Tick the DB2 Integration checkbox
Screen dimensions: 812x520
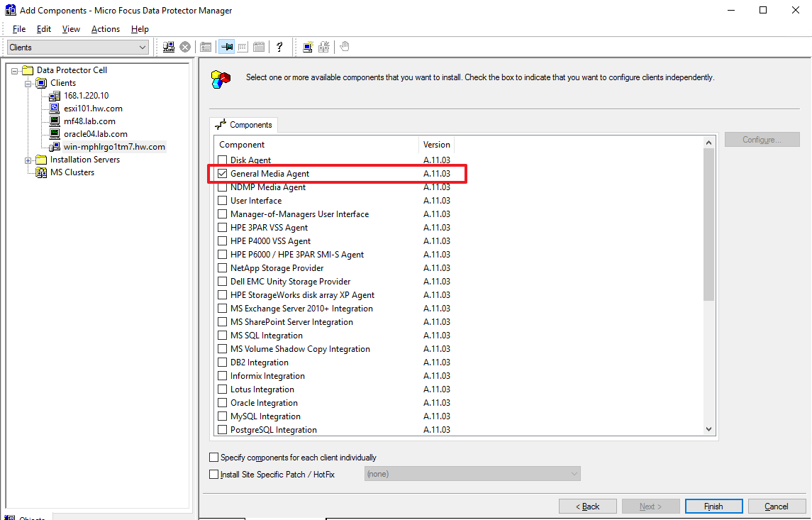point(223,362)
